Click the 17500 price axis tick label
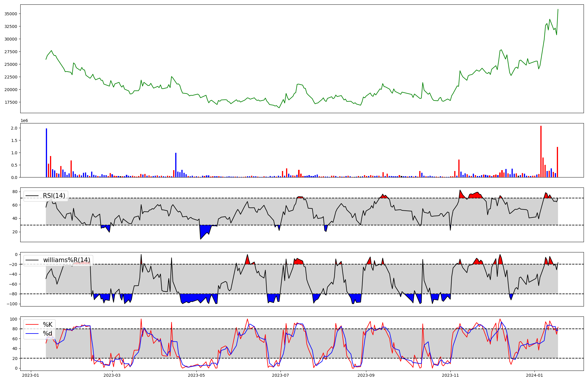 tap(11, 102)
